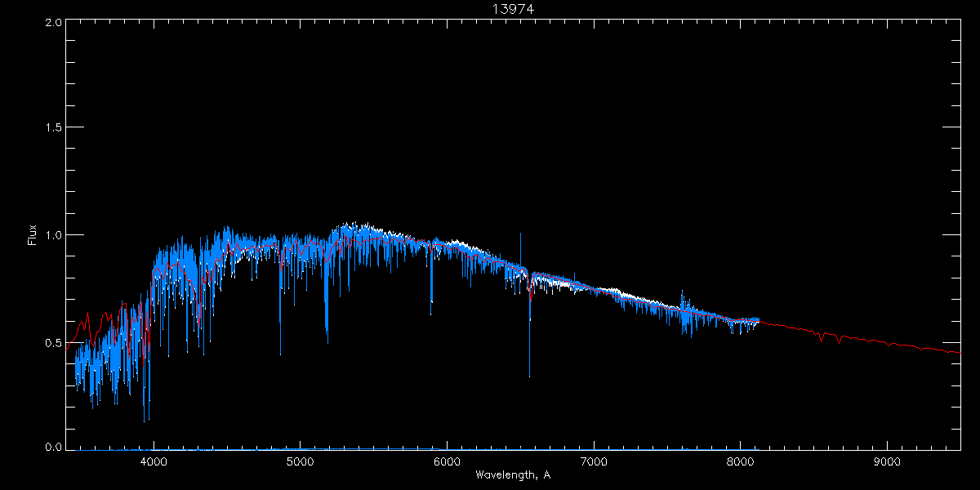Select the 6000 x-axis tick label

coord(447,461)
